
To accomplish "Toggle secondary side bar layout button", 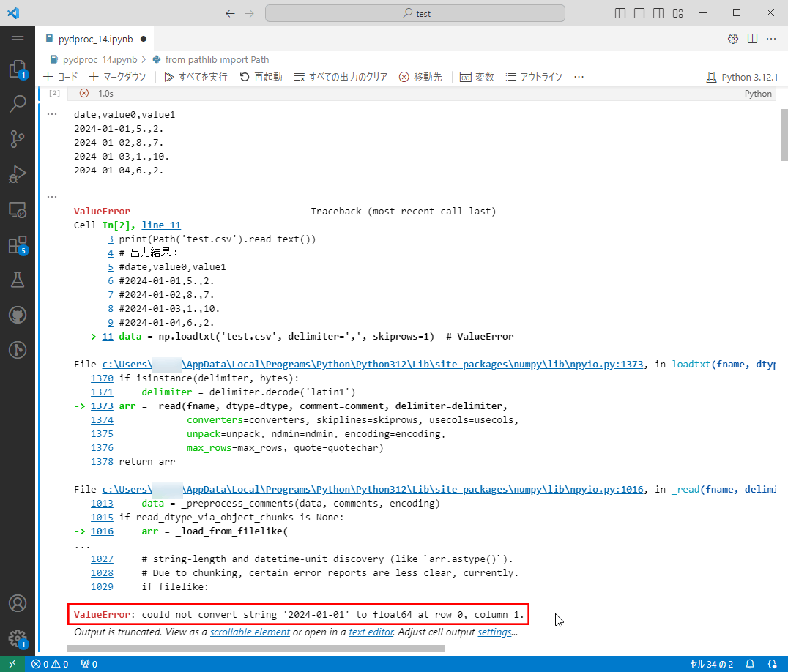I will pos(658,13).
